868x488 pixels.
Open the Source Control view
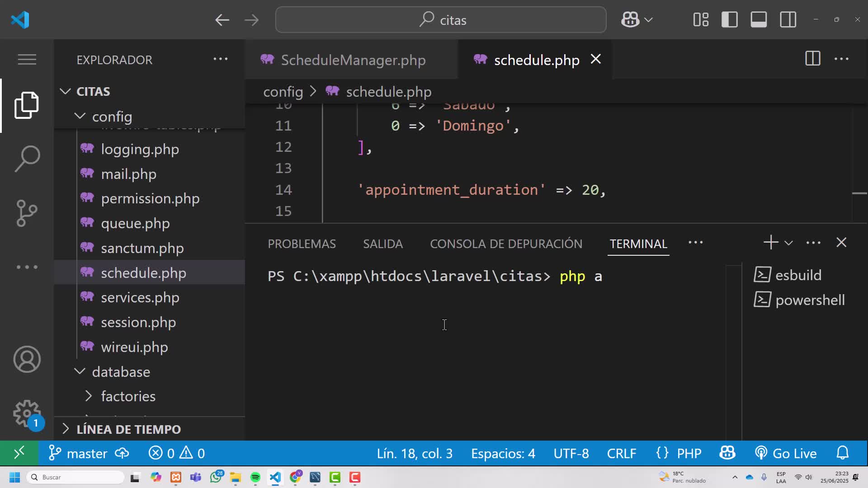click(27, 213)
